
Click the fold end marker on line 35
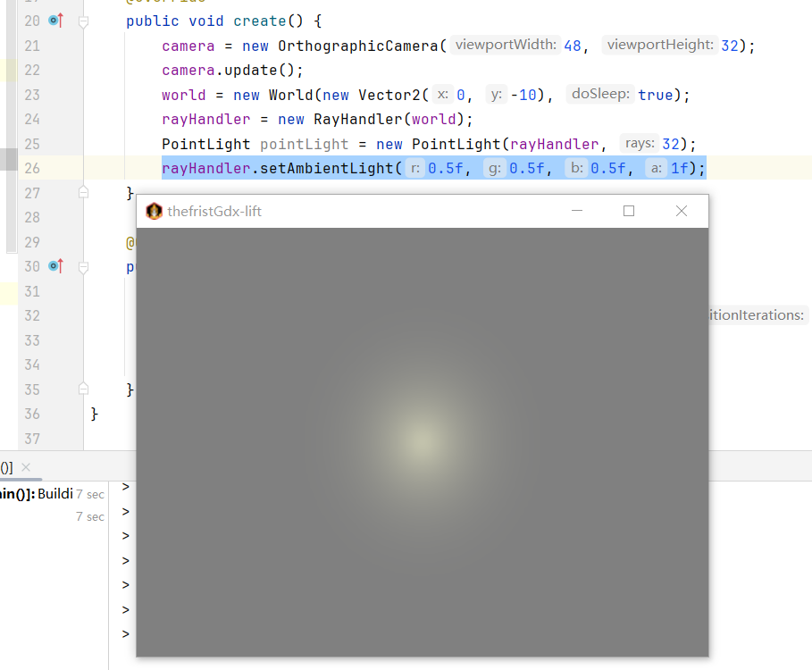tap(83, 389)
